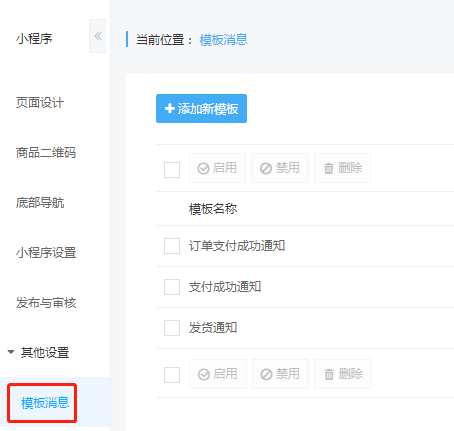The height and width of the screenshot is (431, 454).
Task: Click the bottom 删除 trash delete button
Action: click(343, 374)
